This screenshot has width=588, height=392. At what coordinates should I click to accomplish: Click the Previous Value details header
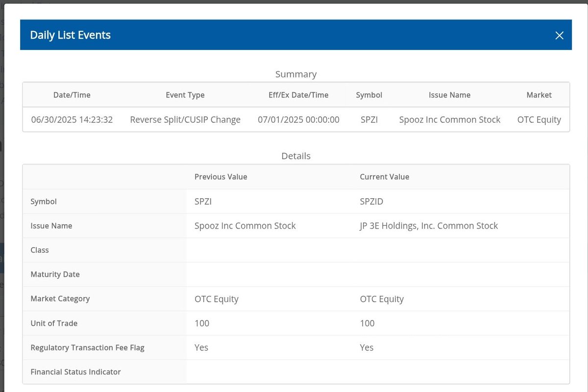pos(220,177)
